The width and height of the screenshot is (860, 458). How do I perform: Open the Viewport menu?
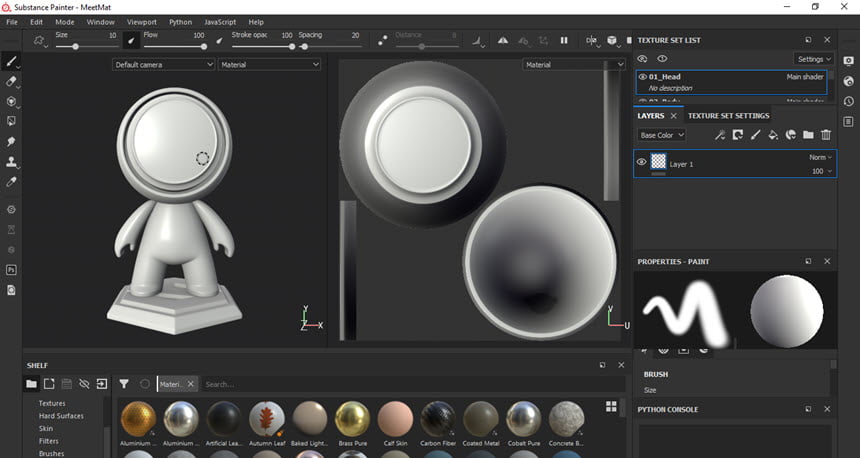coord(142,22)
